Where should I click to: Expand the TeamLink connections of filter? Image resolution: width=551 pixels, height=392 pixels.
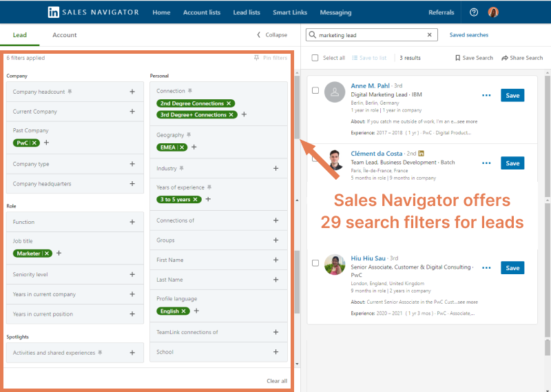(276, 332)
